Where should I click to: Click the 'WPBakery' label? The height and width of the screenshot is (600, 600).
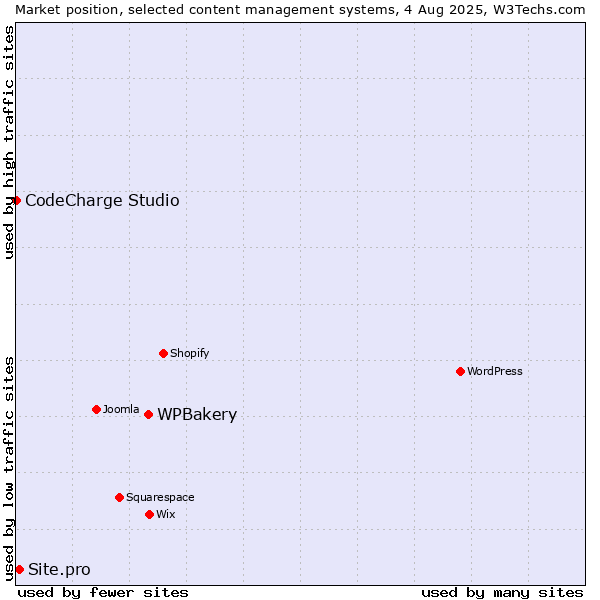pyautogui.click(x=197, y=414)
